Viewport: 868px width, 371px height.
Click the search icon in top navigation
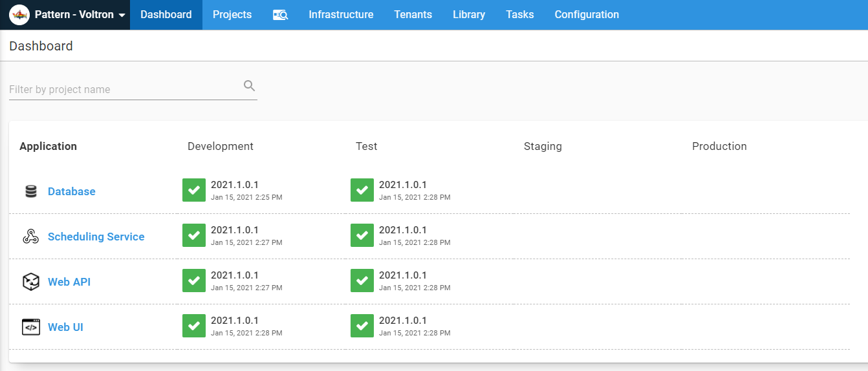280,15
